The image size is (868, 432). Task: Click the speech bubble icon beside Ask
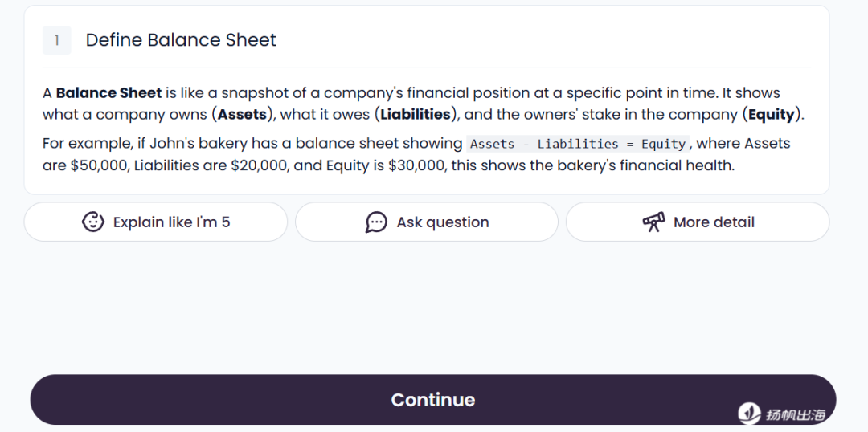[376, 222]
